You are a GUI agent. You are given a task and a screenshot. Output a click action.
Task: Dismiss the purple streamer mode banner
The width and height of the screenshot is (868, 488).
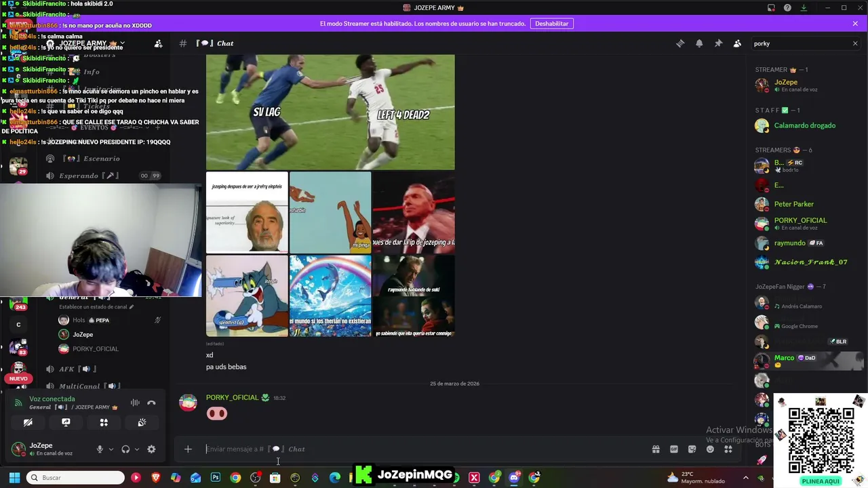(x=855, y=23)
